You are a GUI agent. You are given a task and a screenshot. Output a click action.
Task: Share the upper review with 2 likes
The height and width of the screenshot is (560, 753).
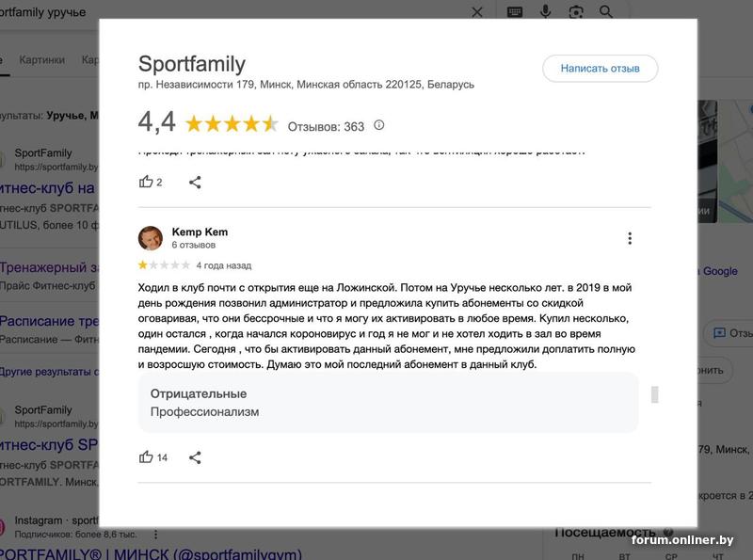pos(195,182)
